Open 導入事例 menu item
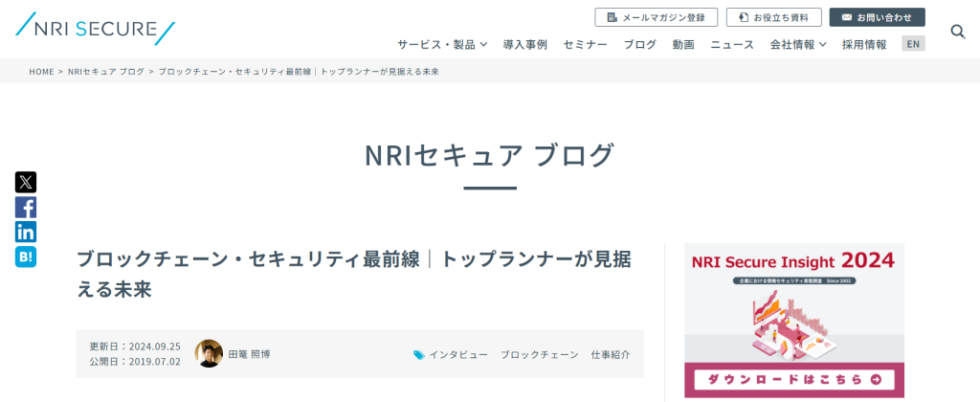Image resolution: width=980 pixels, height=402 pixels. [524, 44]
